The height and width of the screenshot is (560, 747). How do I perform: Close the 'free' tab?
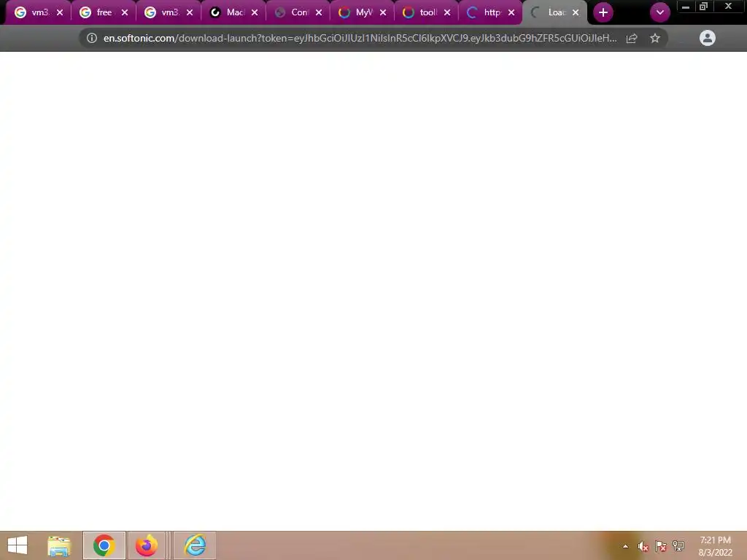(x=125, y=12)
